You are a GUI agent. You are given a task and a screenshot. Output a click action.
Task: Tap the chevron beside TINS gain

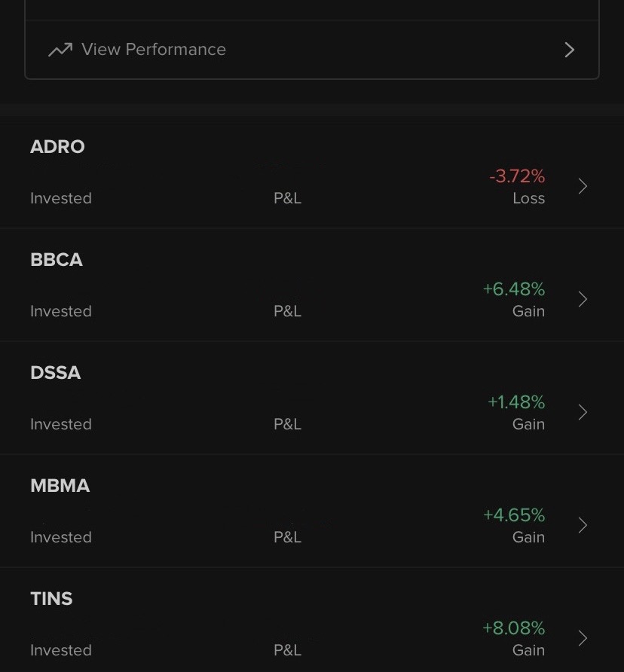click(583, 639)
